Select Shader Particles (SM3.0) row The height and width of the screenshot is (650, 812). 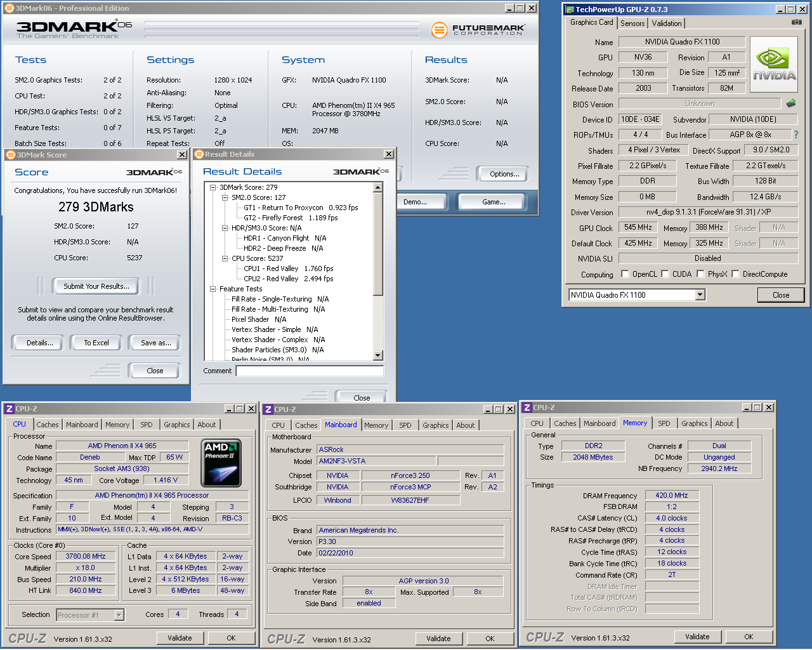[277, 350]
